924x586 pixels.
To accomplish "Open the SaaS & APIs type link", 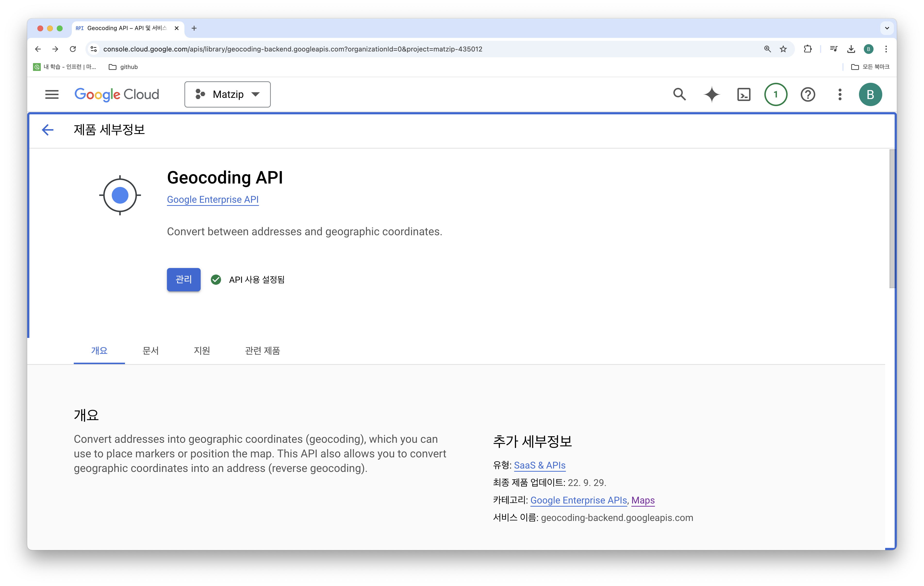I will 539,465.
